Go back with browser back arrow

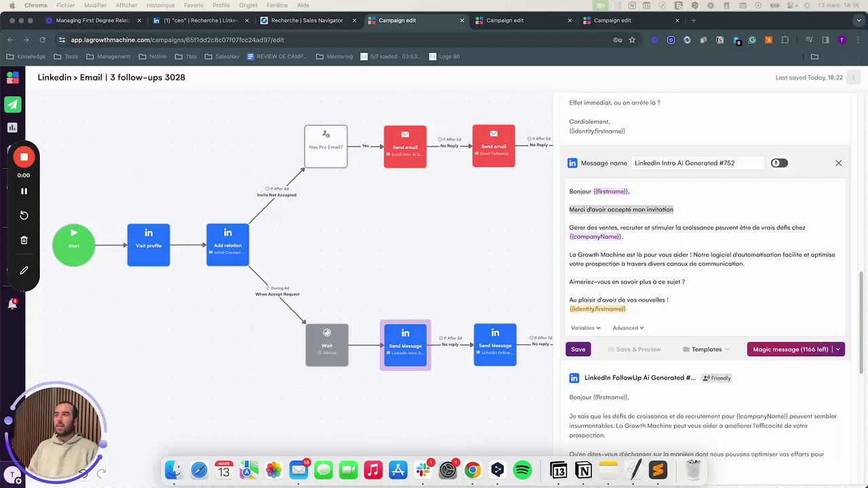tap(10, 40)
